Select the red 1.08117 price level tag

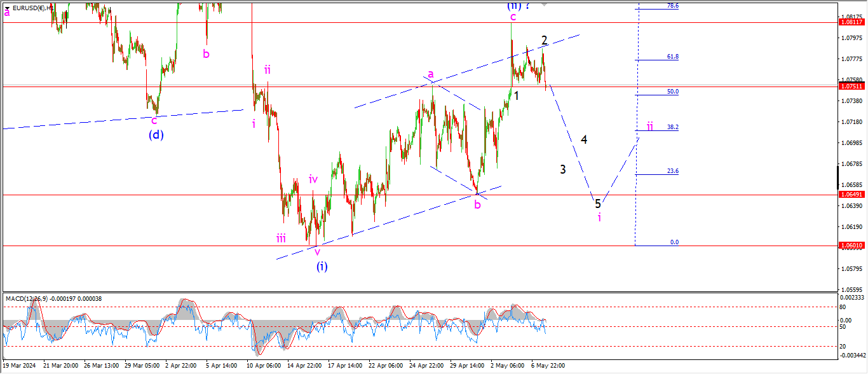coord(851,22)
